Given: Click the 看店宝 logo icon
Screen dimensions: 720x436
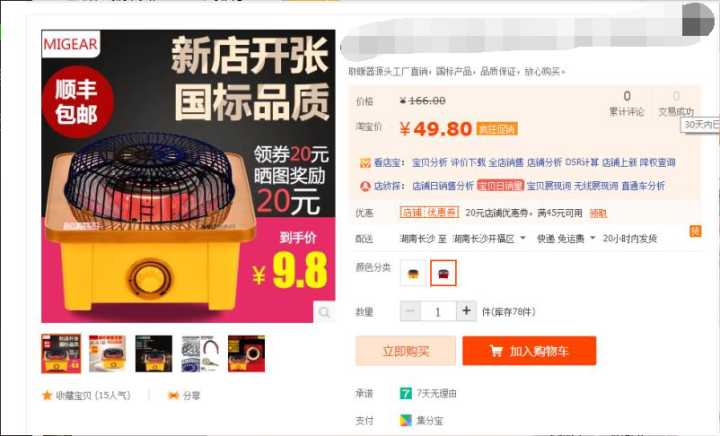Looking at the screenshot, I should click(365, 163).
